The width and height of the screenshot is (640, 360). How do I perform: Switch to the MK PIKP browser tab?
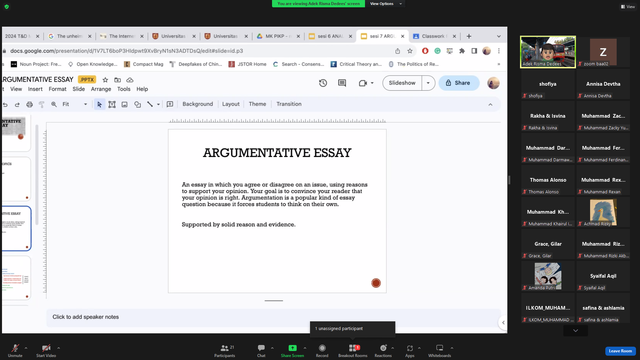(277, 36)
